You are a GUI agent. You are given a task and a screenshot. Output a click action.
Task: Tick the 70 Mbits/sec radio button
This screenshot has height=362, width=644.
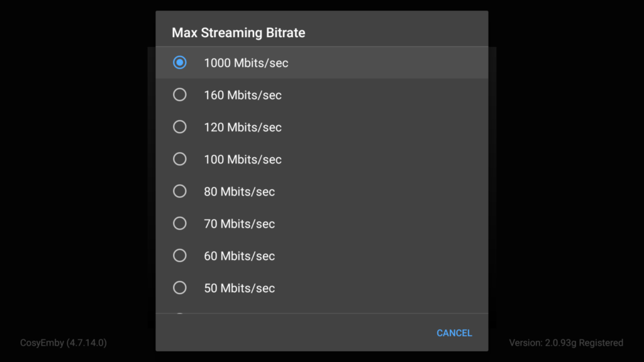tap(180, 223)
